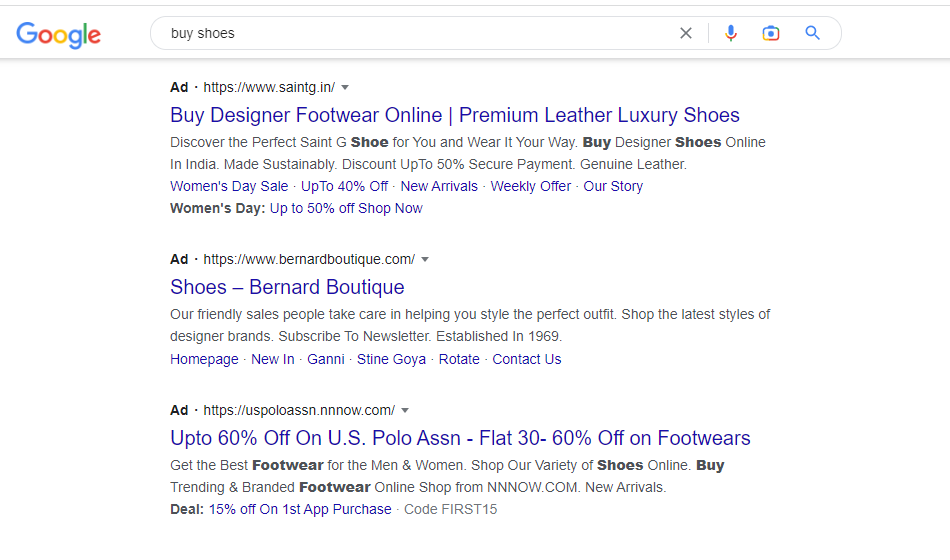Start voice search with microphone icon

point(731,33)
